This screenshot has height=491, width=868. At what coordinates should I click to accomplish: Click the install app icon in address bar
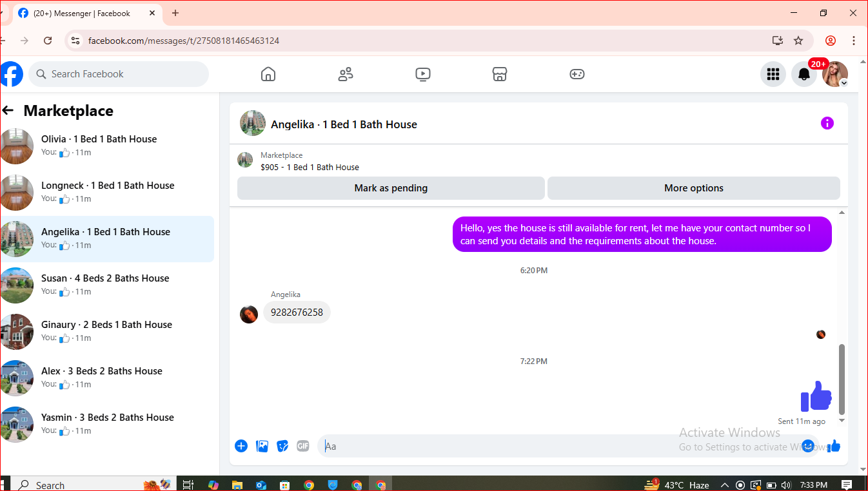[778, 41]
